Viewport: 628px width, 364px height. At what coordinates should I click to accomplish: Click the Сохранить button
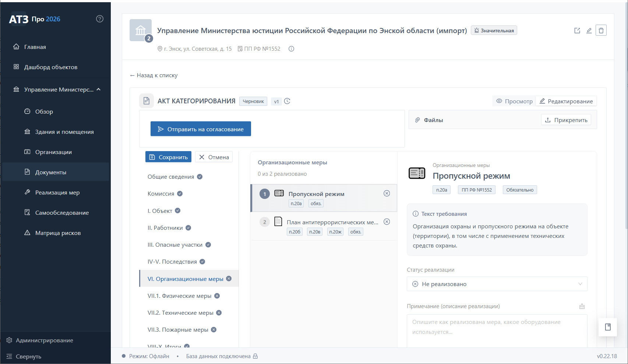(168, 157)
